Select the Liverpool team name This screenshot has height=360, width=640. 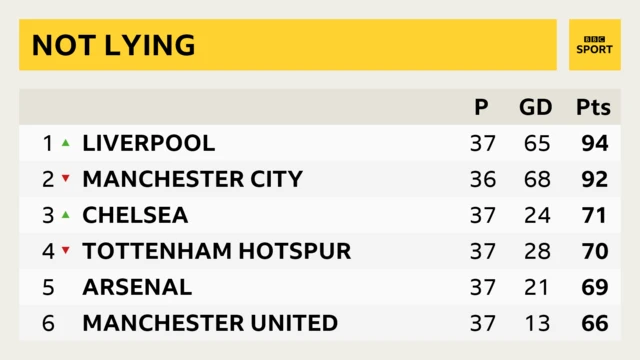(x=149, y=143)
